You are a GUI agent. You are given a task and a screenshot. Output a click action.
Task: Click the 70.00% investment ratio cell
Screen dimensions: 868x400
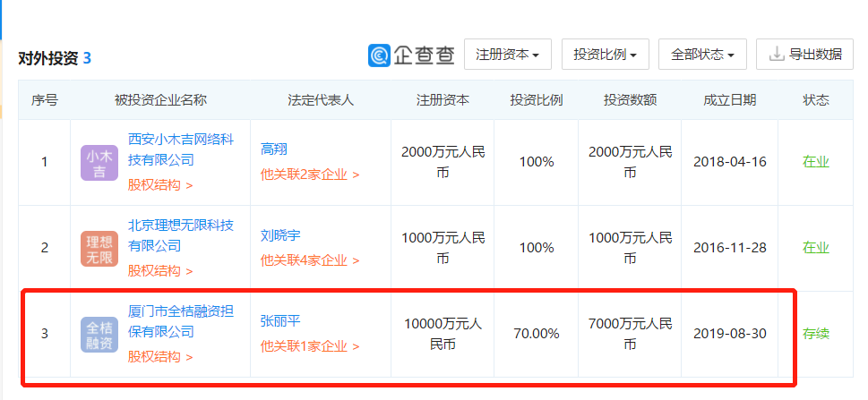click(537, 334)
